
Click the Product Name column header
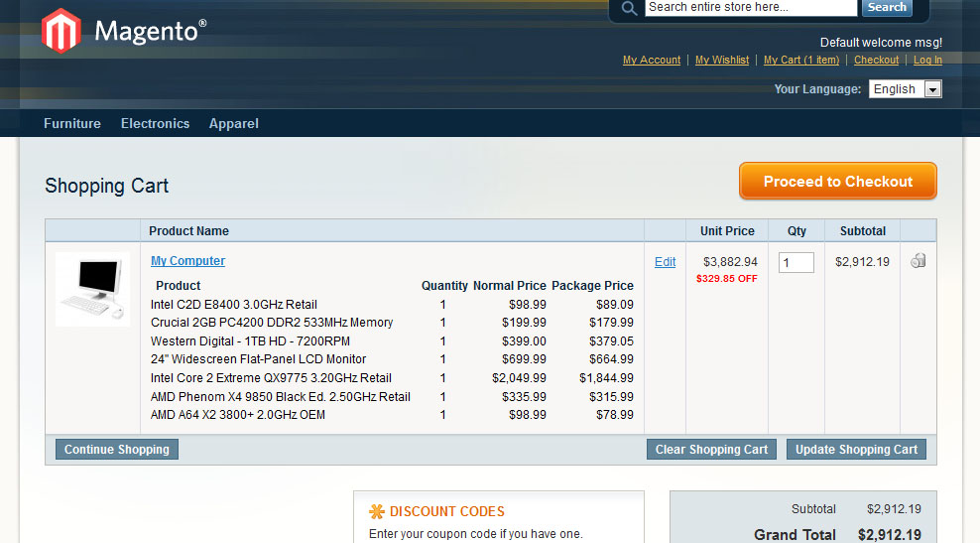(188, 231)
